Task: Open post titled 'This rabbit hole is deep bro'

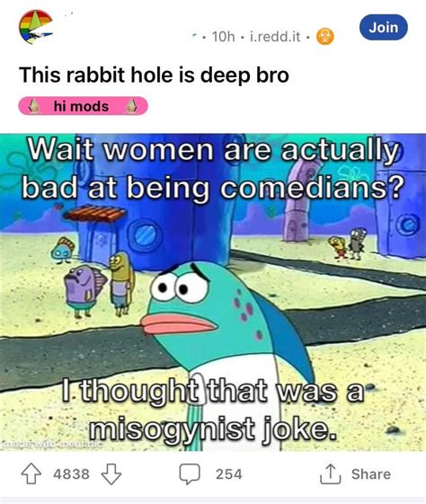Action: coord(154,75)
